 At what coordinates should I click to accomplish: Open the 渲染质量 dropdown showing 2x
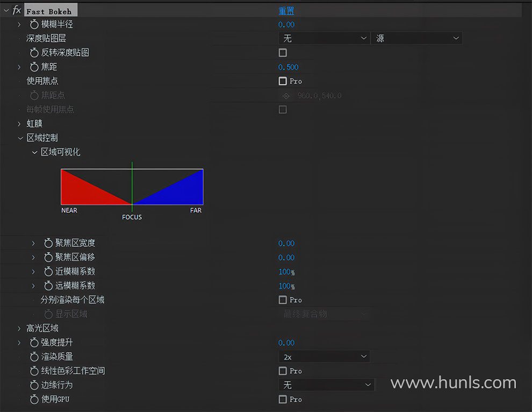pos(324,357)
